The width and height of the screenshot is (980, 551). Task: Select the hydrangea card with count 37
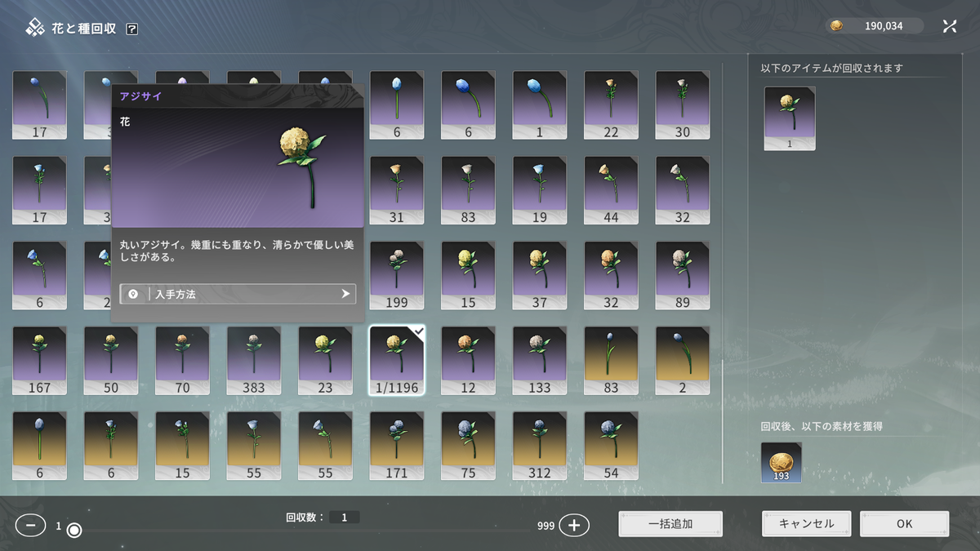click(x=539, y=276)
